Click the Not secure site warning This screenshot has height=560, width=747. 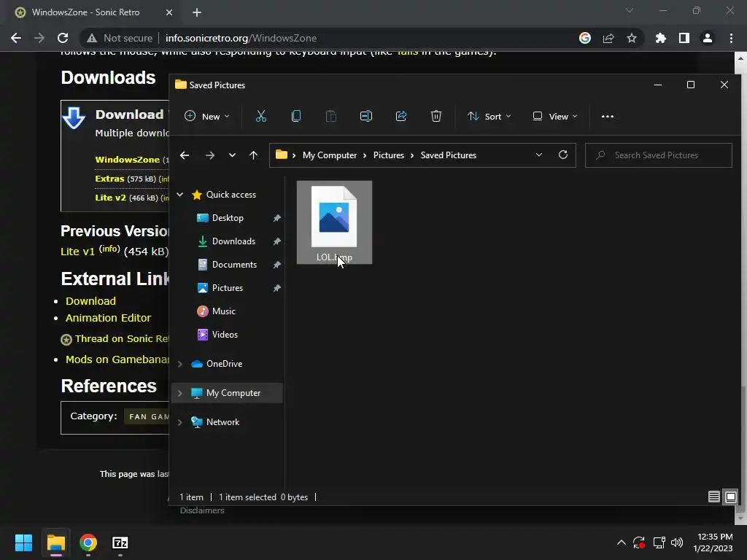click(x=120, y=38)
